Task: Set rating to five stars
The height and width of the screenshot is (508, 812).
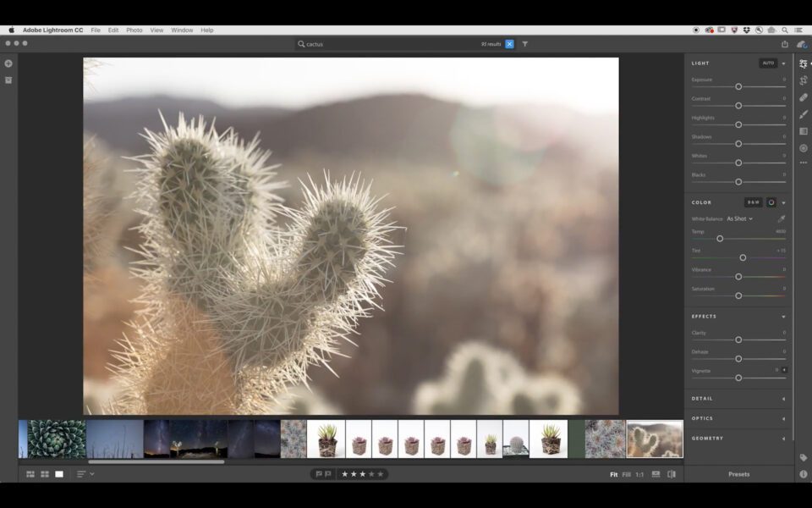Action: pyautogui.click(x=381, y=474)
